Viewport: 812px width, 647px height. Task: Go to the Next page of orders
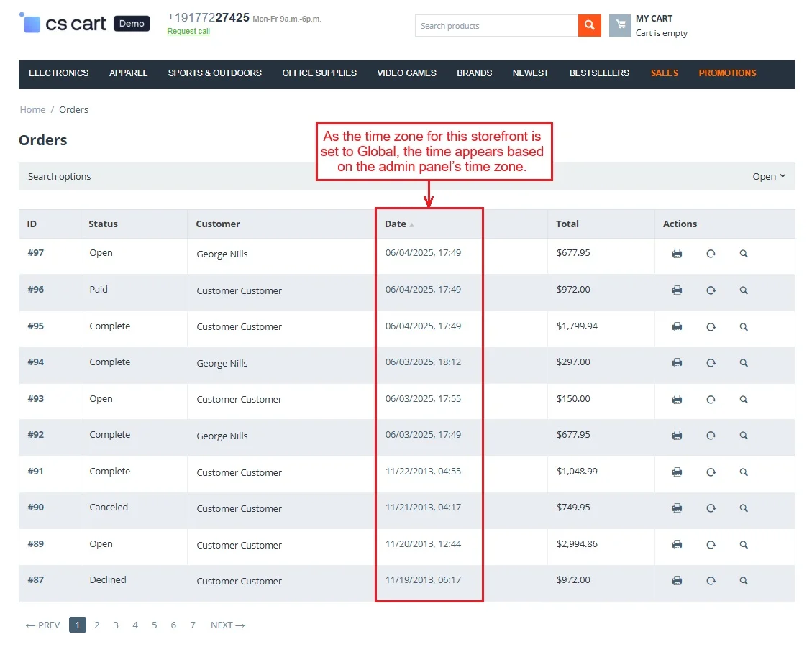tap(227, 625)
